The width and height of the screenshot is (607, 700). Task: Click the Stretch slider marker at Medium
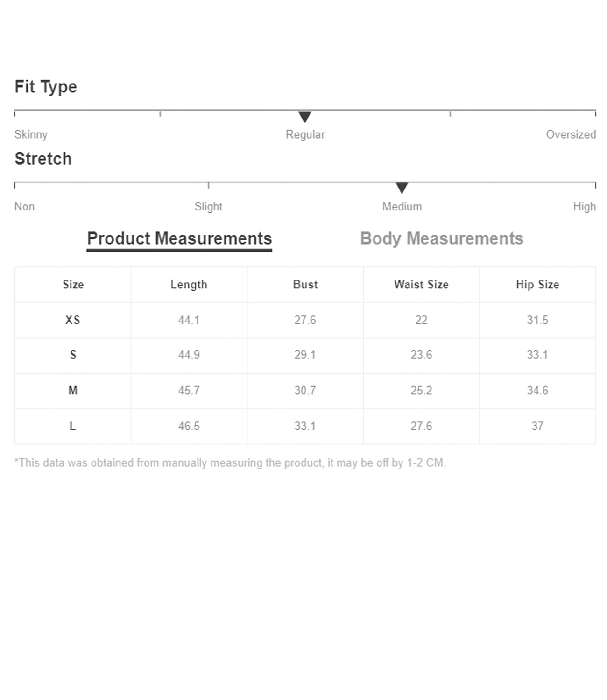click(402, 188)
